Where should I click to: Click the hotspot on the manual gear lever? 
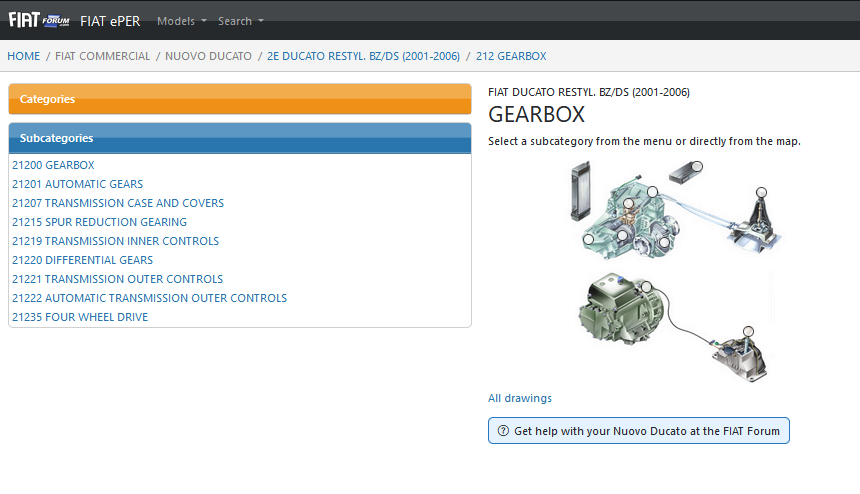pos(762,192)
